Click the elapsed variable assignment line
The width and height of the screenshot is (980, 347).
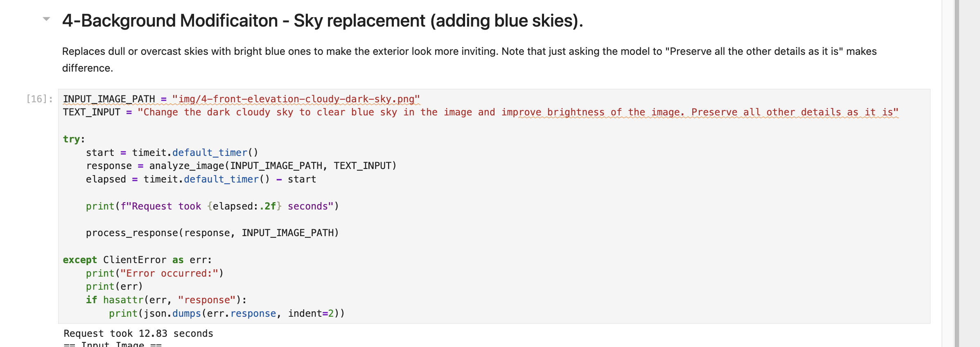(201, 179)
